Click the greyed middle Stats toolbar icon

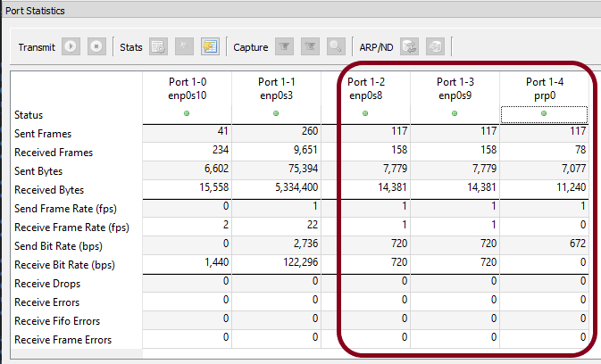pos(184,46)
